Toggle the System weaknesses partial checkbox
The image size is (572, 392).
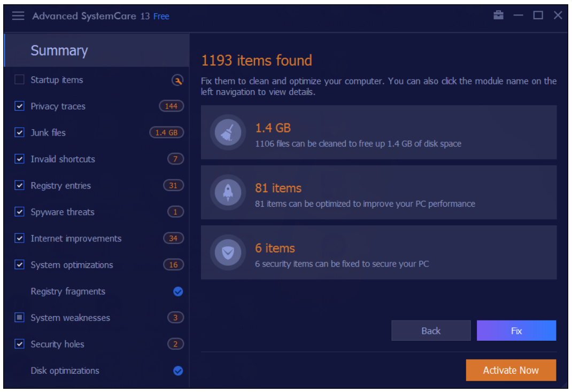point(19,317)
